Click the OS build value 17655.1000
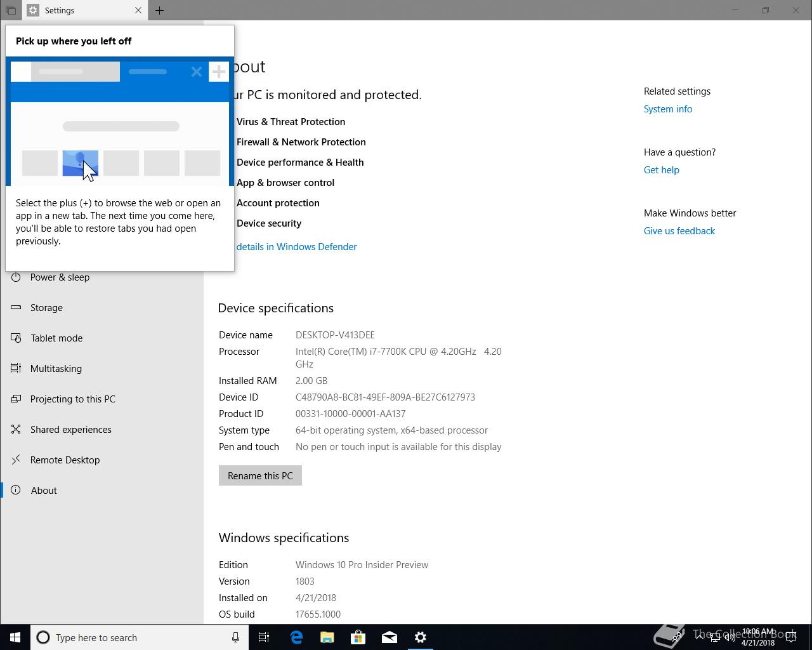Viewport: 812px width, 650px height. pos(318,614)
